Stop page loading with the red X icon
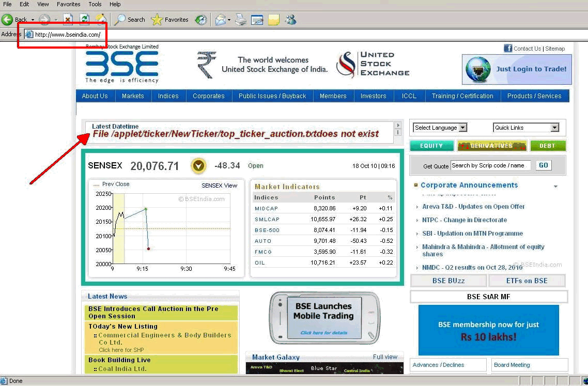Viewport: 588px width, 386px height. click(68, 20)
